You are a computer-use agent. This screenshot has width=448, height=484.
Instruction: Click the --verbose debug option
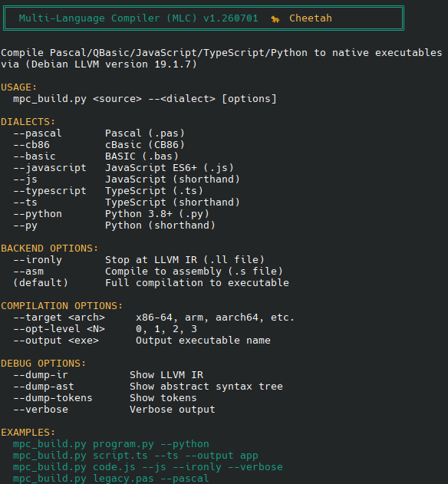pos(41,410)
